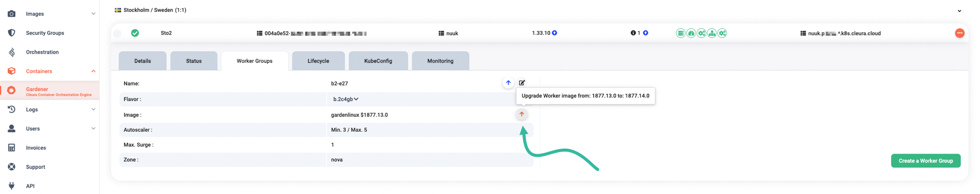Open the KubeConfig tab
The width and height of the screenshot is (980, 194).
378,61
